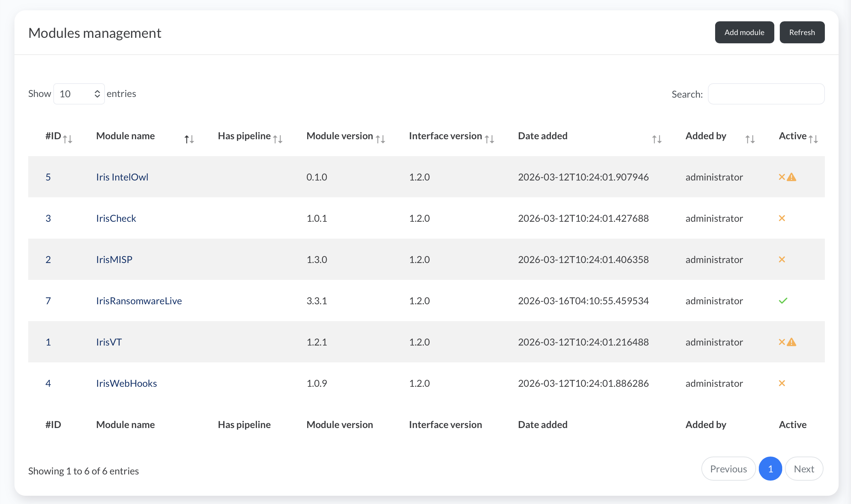Click the green checkmark for IrisRansomwareLive
This screenshot has width=851, height=504.
pyautogui.click(x=783, y=300)
